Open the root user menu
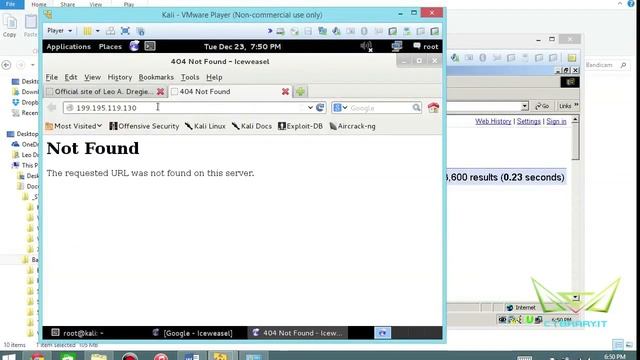 click(426, 47)
